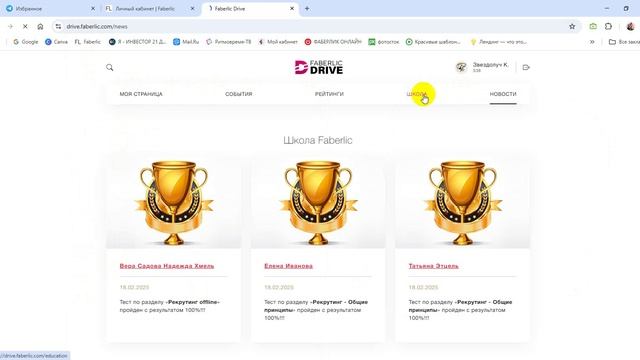
Task: Open the Mail.Ru bookmark
Action: coord(186,42)
